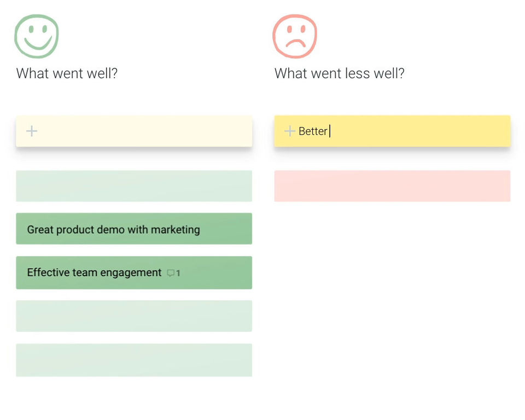Select the last empty green card in the column
Viewport: 525px width, 420px height.
pos(134,360)
